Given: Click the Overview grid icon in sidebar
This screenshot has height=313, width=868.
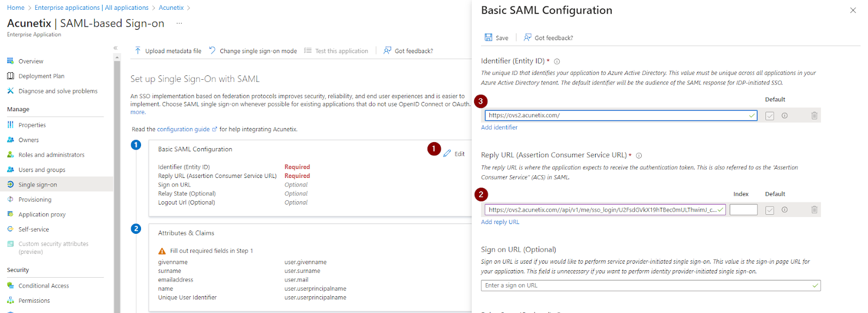Looking at the screenshot, I should click(10, 61).
